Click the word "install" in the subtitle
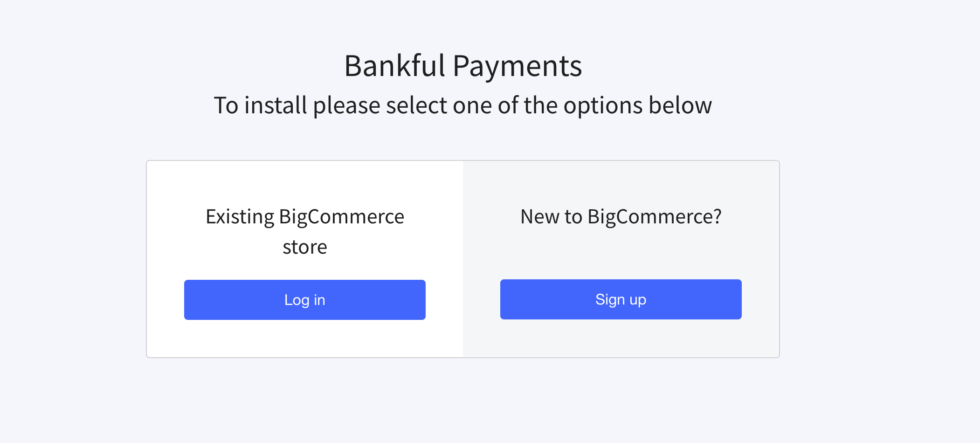This screenshot has height=443, width=980. [x=276, y=105]
